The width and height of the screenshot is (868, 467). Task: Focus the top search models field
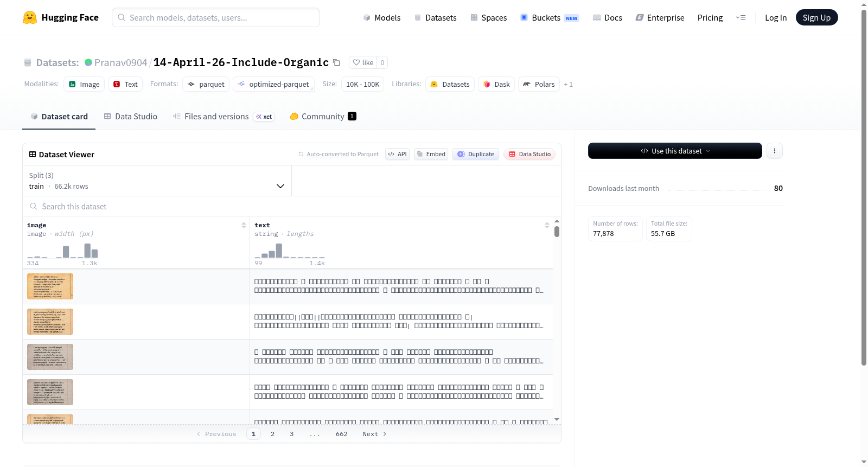[216, 17]
